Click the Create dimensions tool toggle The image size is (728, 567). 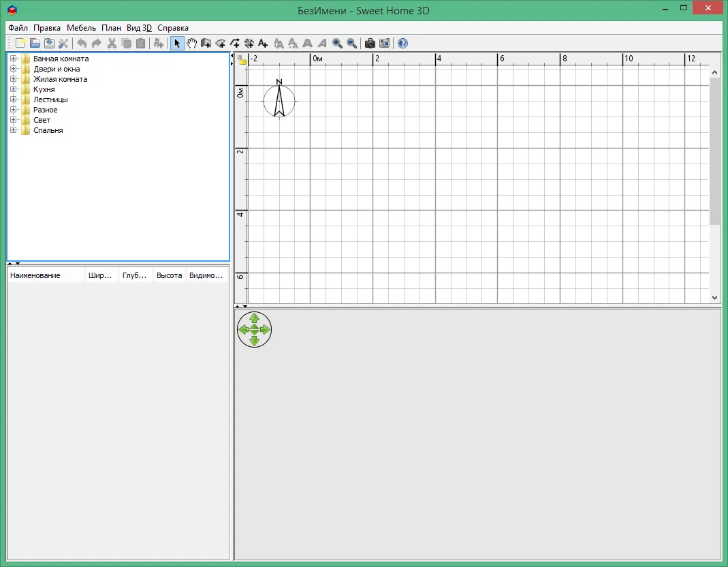tap(249, 43)
